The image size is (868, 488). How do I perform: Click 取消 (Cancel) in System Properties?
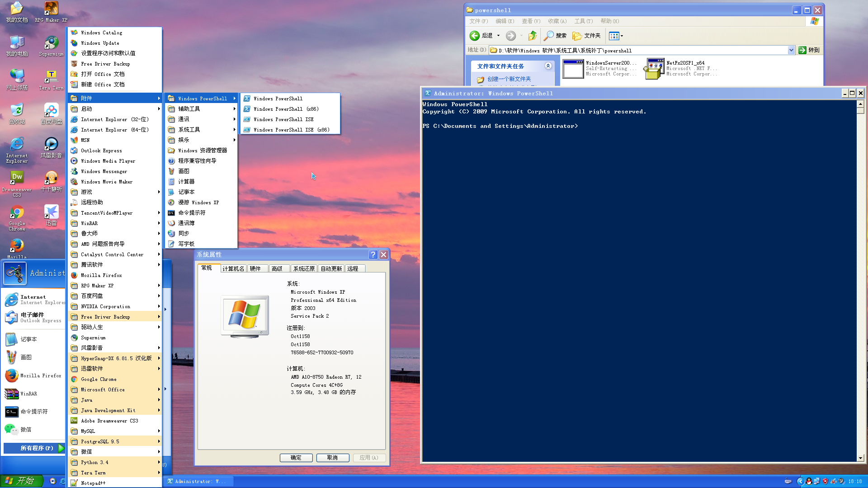pos(333,458)
